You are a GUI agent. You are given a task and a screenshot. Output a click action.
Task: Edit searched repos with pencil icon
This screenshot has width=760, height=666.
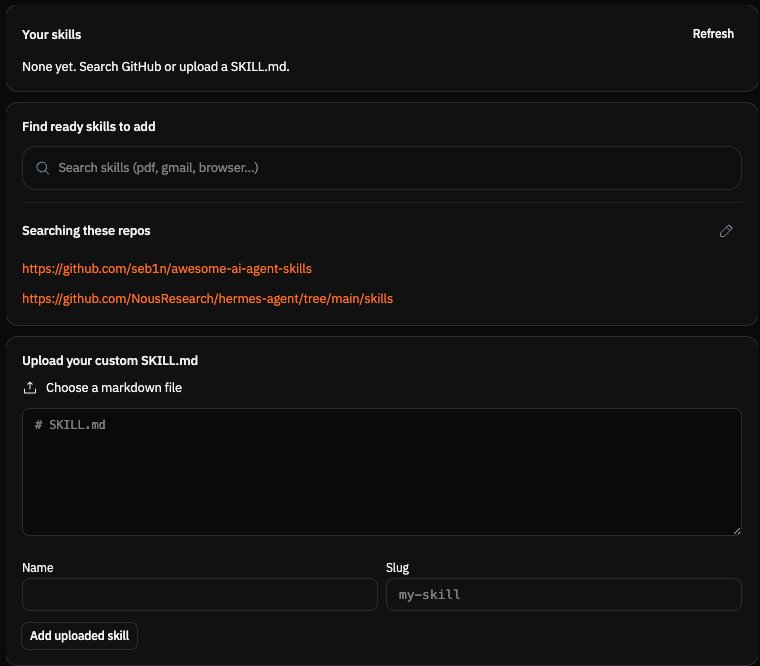tap(726, 231)
